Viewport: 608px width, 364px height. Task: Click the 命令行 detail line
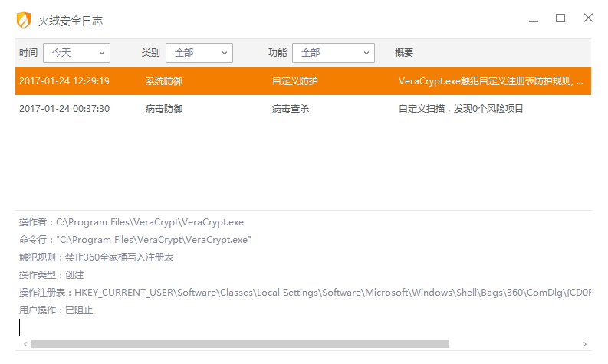click(135, 240)
